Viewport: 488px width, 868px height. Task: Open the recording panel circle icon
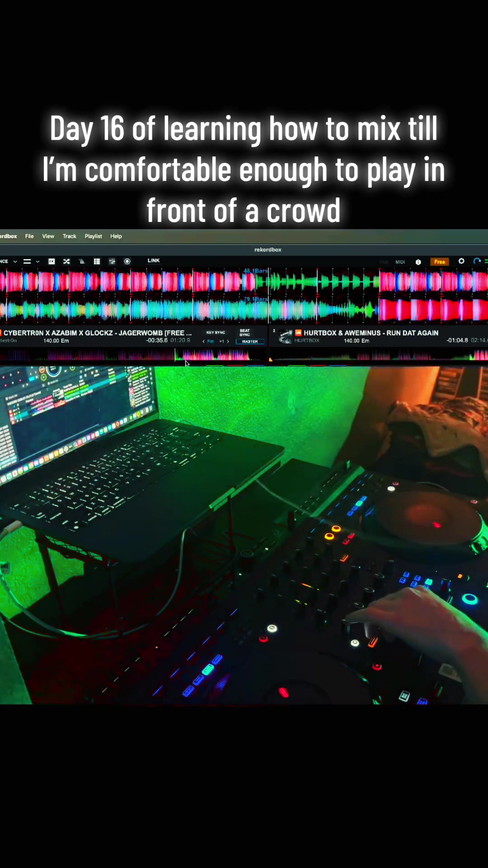[x=127, y=261]
